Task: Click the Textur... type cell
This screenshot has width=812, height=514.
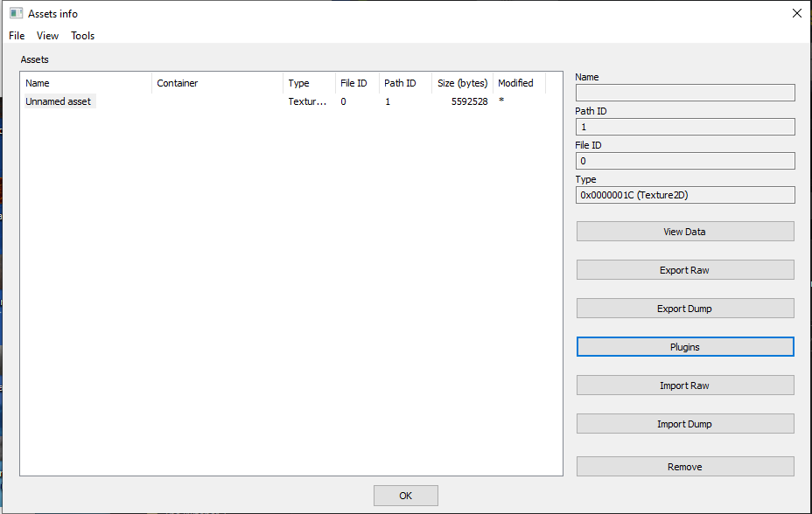Action: tap(307, 101)
